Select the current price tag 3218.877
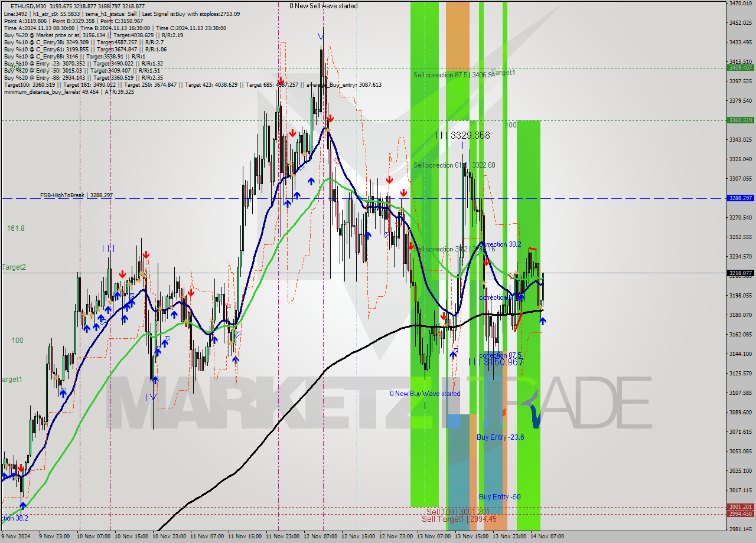The width and height of the screenshot is (756, 543). 740,273
